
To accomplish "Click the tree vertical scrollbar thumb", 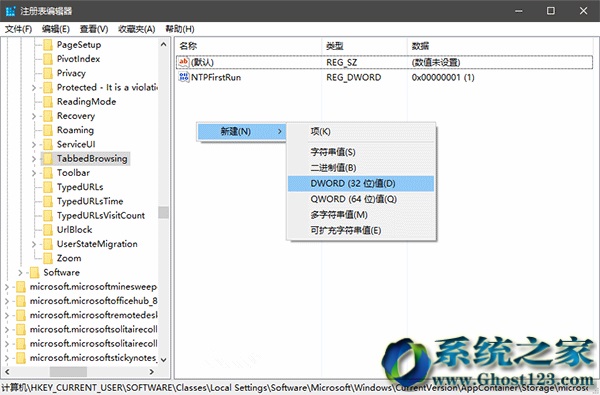I will pyautogui.click(x=163, y=212).
